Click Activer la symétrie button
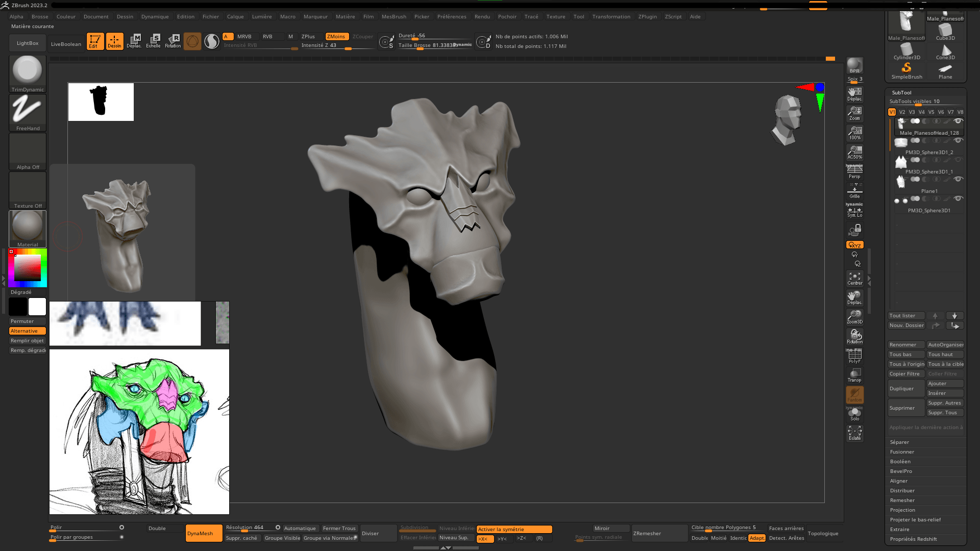 click(514, 529)
